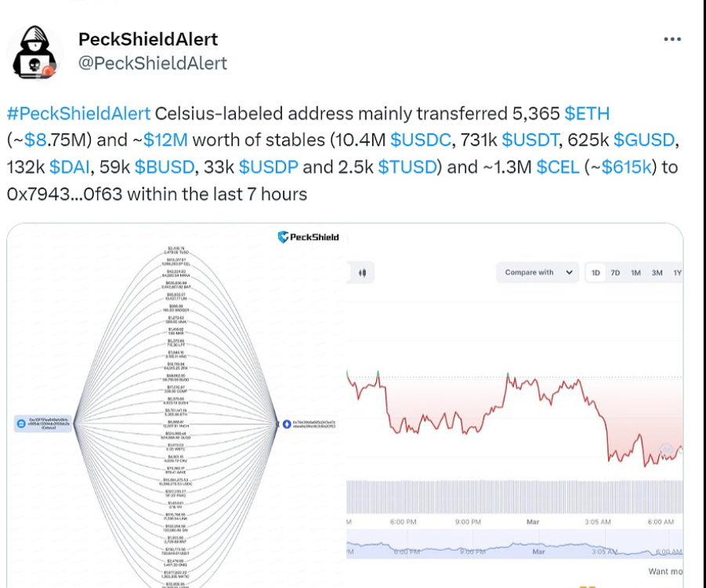Follow the $CEL cashtag link
The height and width of the screenshot is (588, 706).
coord(557,167)
